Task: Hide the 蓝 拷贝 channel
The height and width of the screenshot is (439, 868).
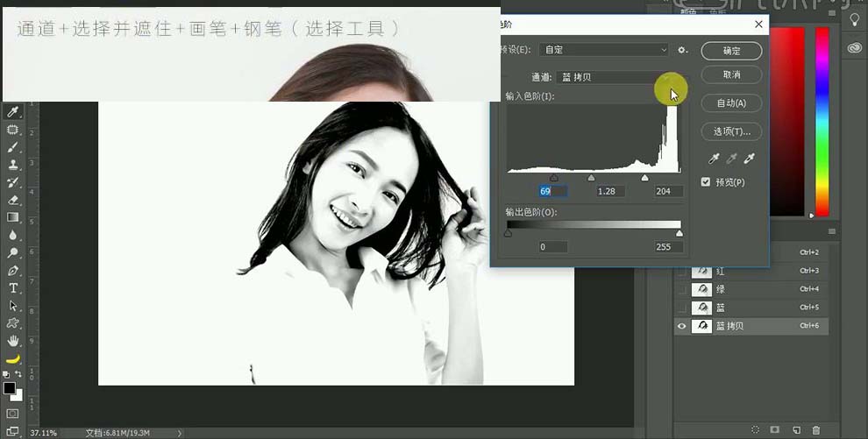Action: pyautogui.click(x=681, y=326)
